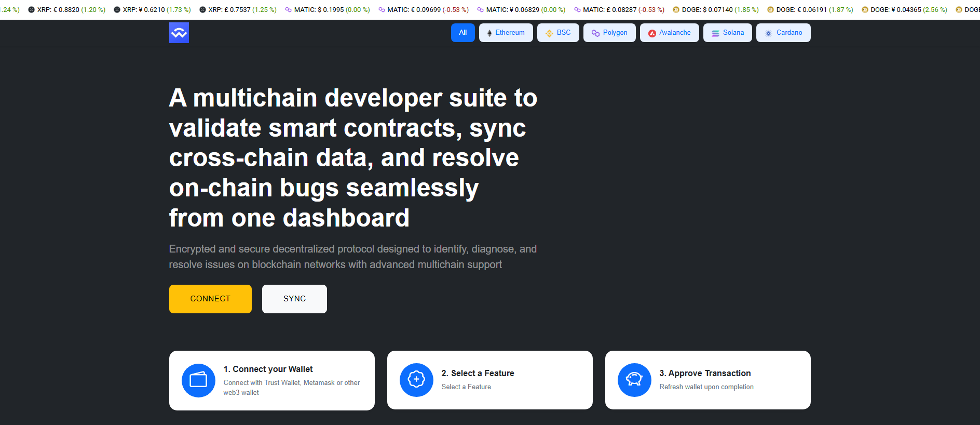Click the 'A multichain developer suite' headline
The width and height of the screenshot is (980, 425).
353,158
